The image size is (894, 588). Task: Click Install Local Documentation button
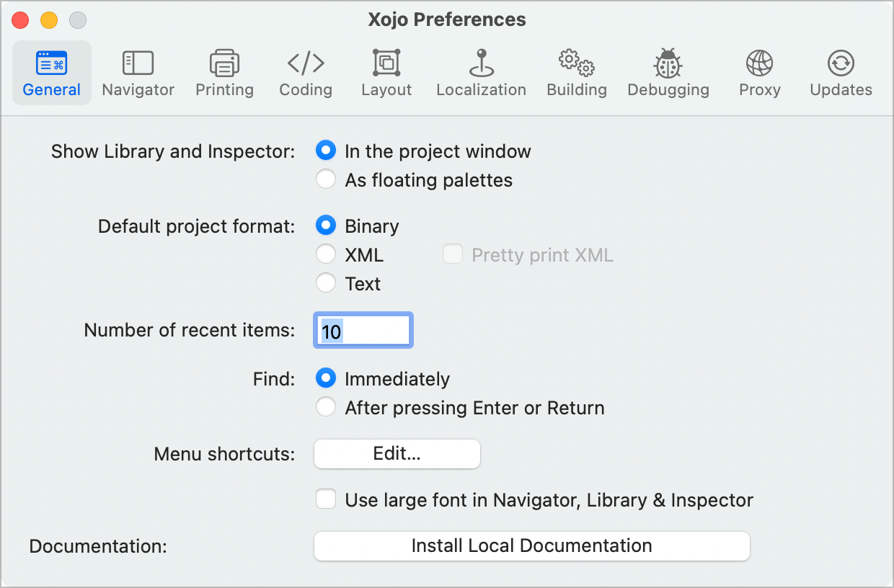531,546
